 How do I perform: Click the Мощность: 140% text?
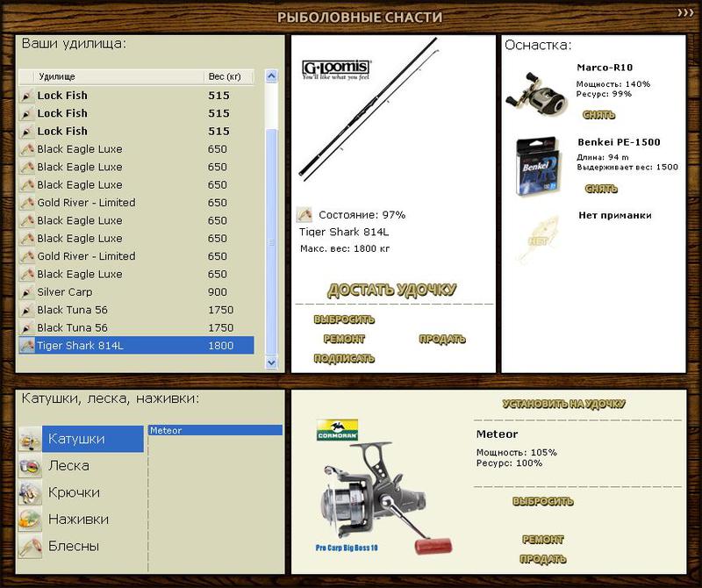click(612, 84)
